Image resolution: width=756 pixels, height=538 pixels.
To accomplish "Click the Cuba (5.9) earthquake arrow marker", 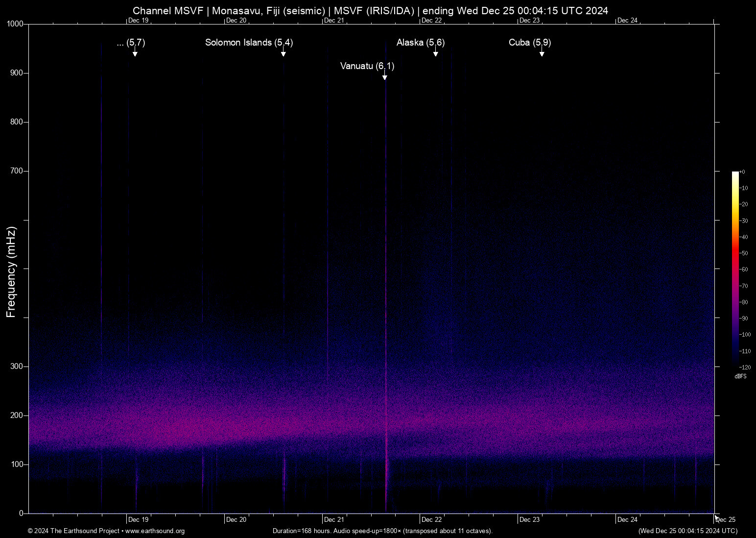I will 542,53.
